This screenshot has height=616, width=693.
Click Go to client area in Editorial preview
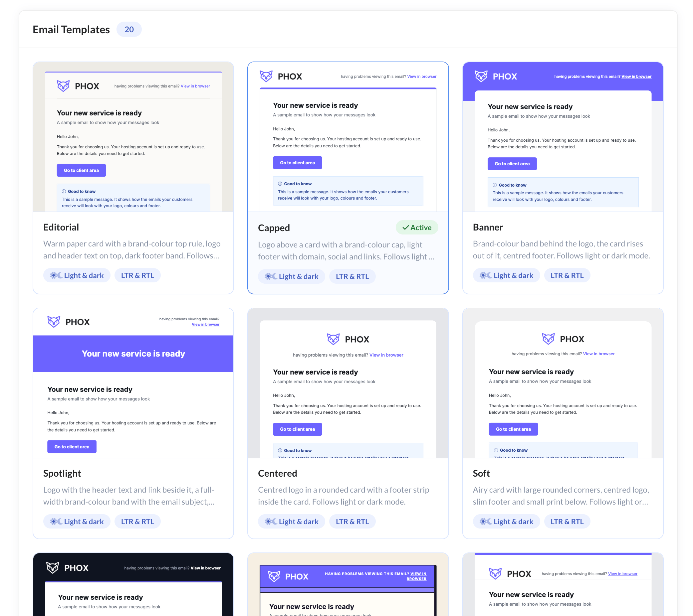[x=81, y=170]
